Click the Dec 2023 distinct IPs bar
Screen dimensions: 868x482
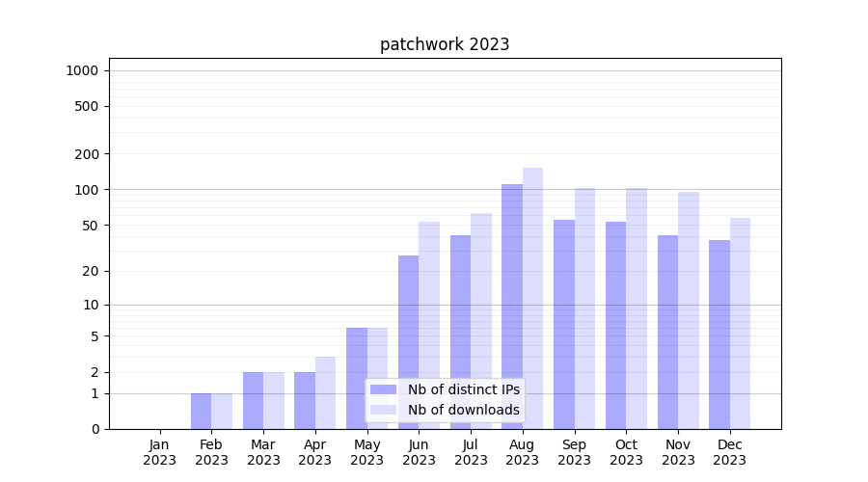(x=719, y=335)
